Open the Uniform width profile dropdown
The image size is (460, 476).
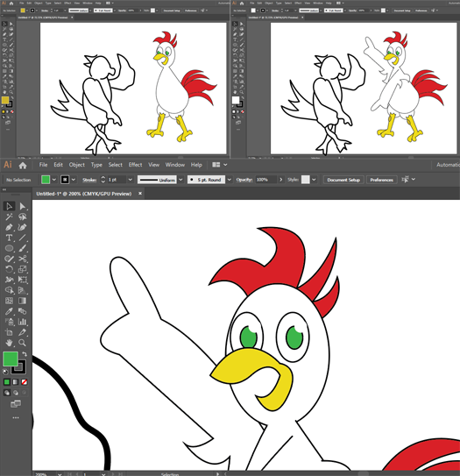[x=180, y=180]
